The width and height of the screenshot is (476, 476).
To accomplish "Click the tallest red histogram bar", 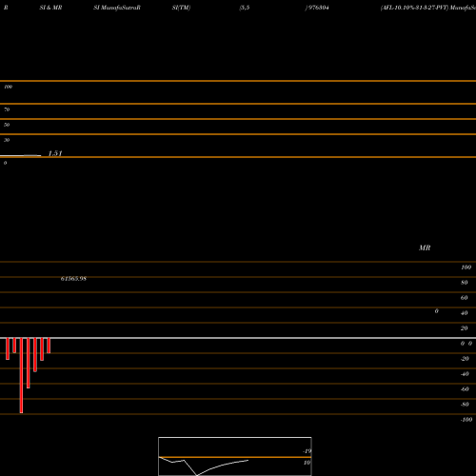I will coord(21,375).
